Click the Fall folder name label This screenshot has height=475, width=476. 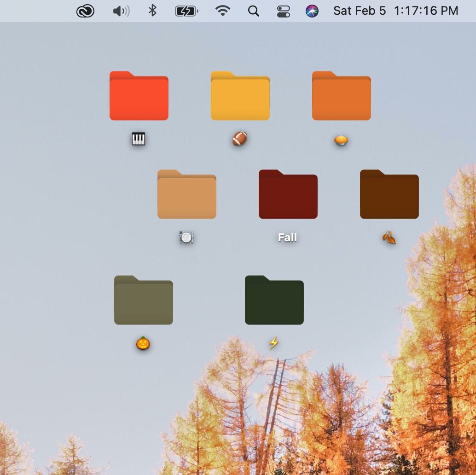288,237
